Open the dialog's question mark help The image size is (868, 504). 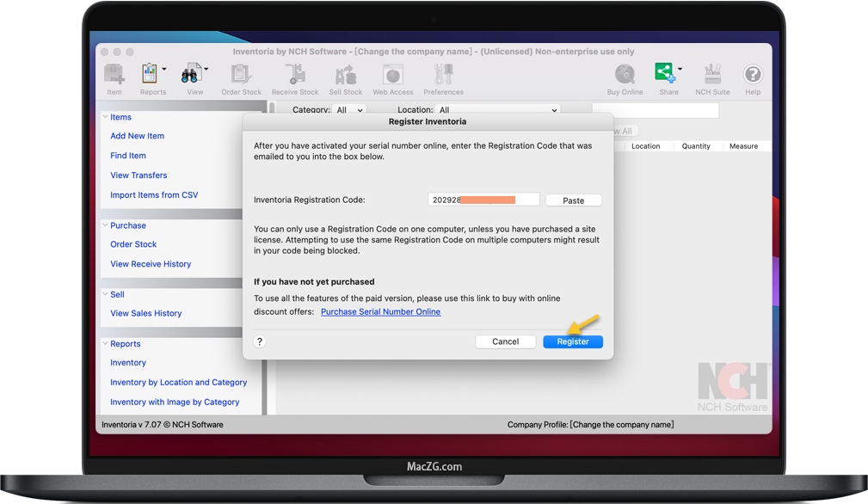(x=260, y=341)
